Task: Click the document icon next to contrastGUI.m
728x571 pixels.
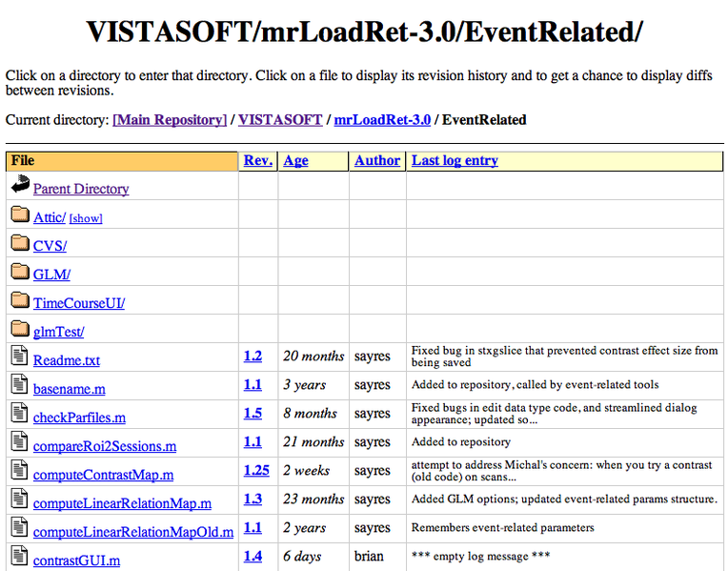Action: [x=20, y=557]
